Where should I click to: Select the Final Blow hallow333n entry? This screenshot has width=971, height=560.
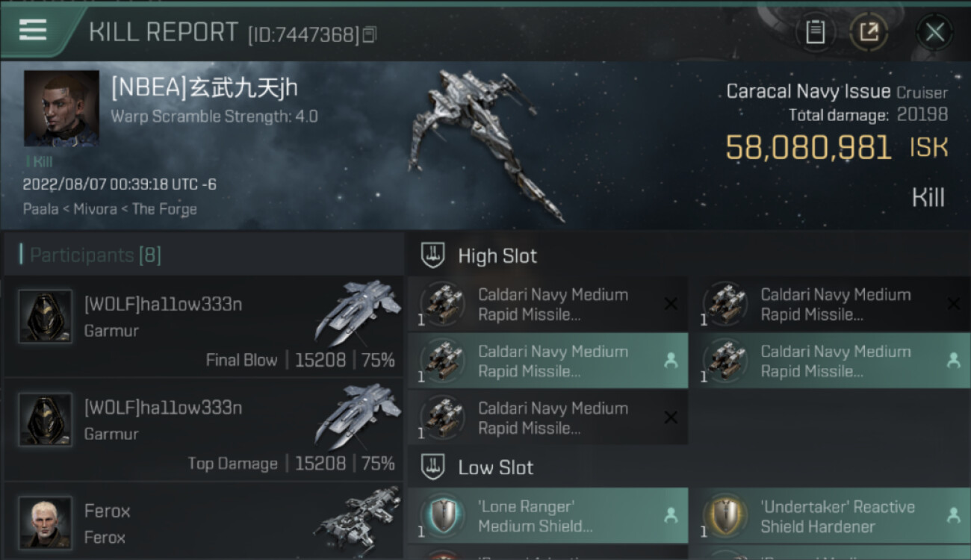pyautogui.click(x=202, y=326)
